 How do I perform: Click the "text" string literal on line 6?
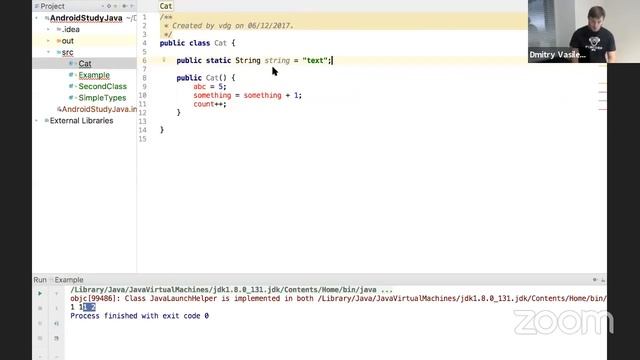(315, 60)
